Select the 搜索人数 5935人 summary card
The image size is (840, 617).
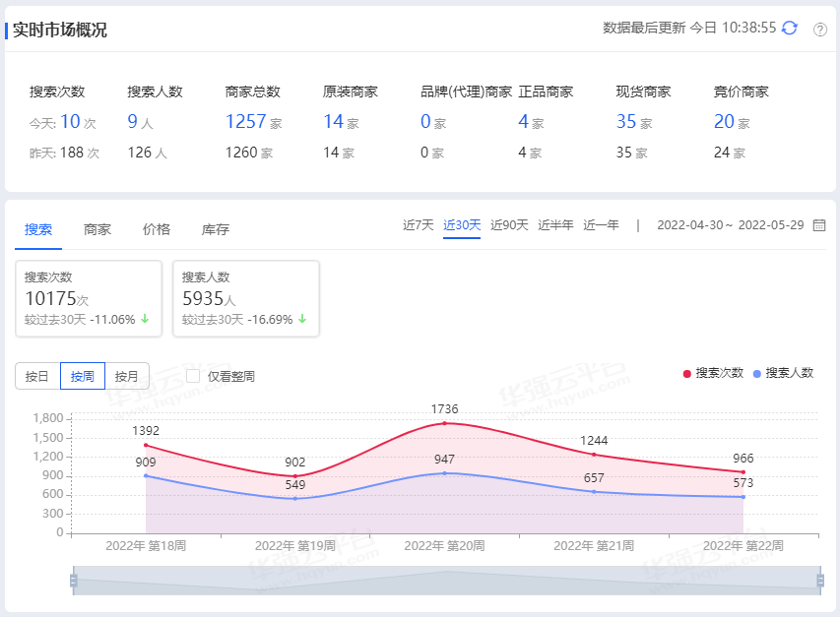tap(246, 298)
